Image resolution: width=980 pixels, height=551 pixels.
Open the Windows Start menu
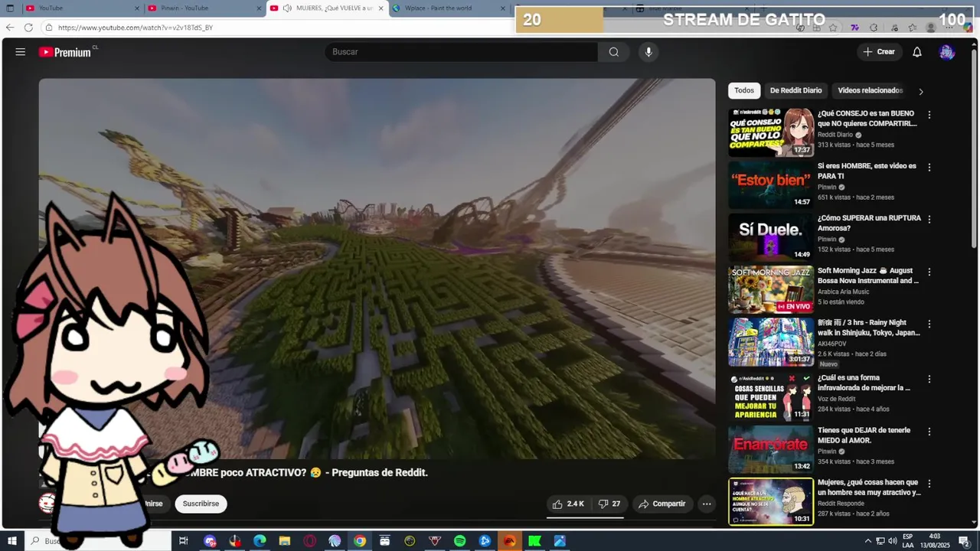pos(11,541)
